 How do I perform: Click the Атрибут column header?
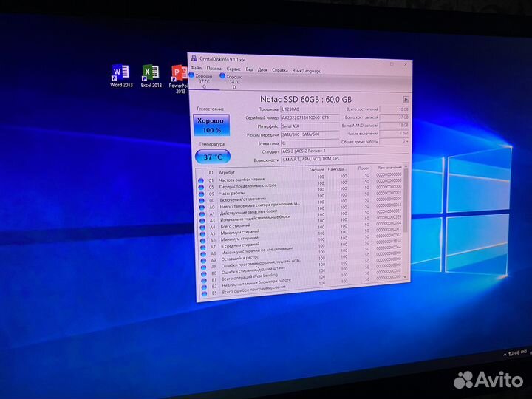click(227, 172)
